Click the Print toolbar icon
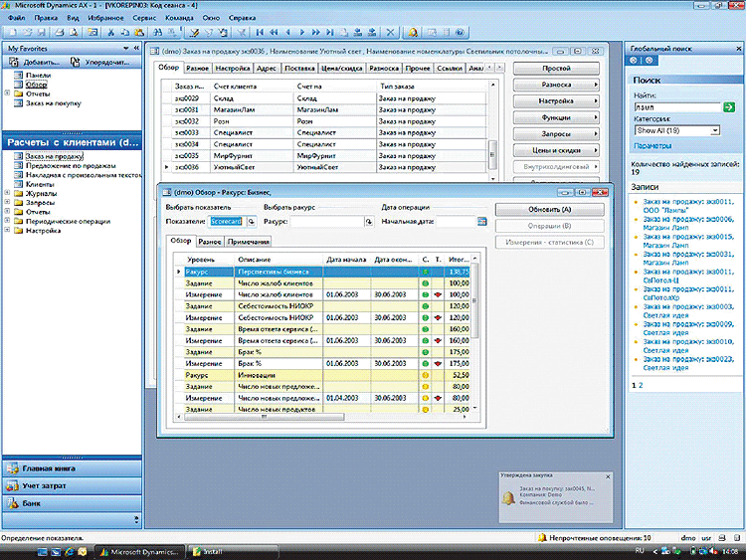Viewport: 746px width, 560px height. (60, 33)
